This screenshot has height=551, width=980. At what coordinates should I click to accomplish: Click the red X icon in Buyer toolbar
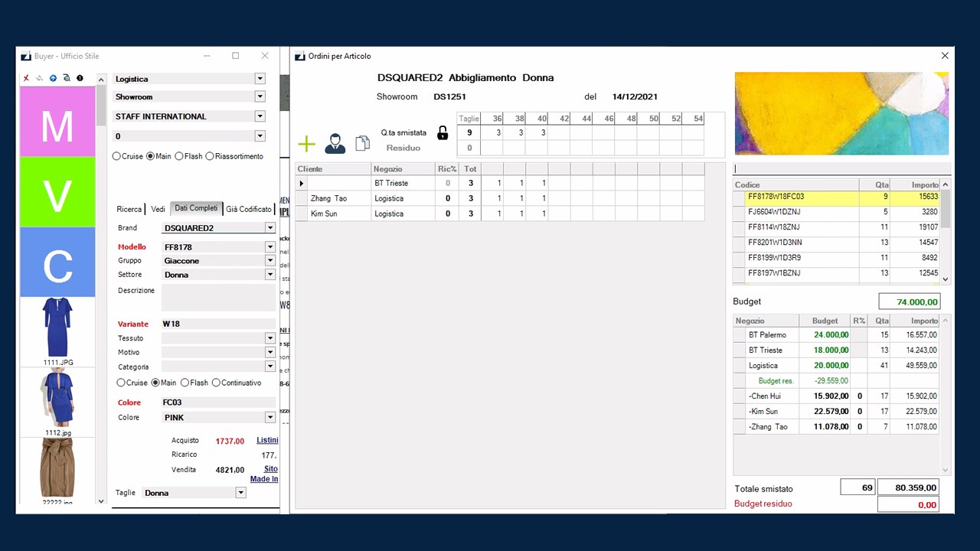pos(26,78)
